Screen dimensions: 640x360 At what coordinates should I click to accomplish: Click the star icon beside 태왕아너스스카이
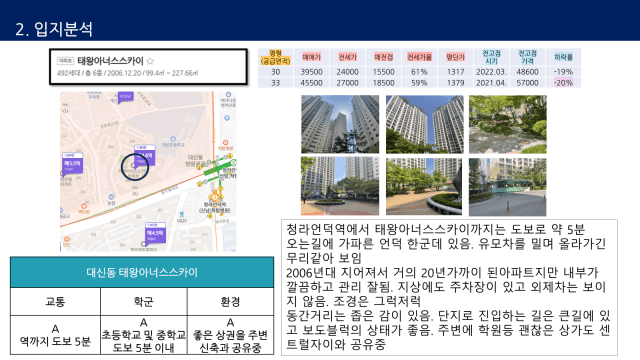[x=150, y=61]
